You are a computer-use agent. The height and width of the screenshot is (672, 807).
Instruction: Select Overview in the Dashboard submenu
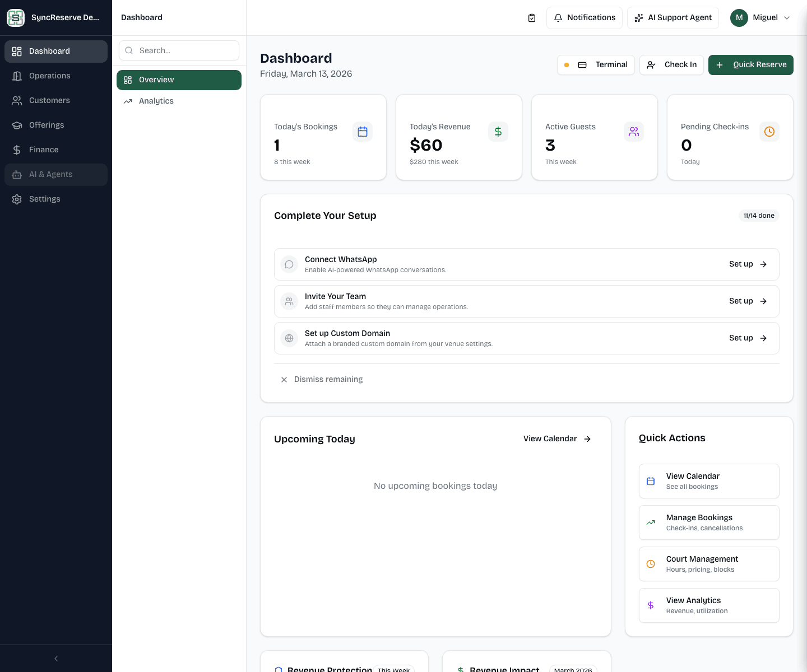[x=156, y=80]
